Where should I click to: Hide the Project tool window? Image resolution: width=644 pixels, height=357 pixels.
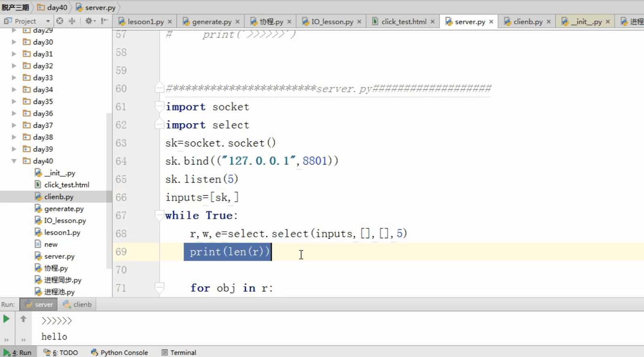(105, 21)
